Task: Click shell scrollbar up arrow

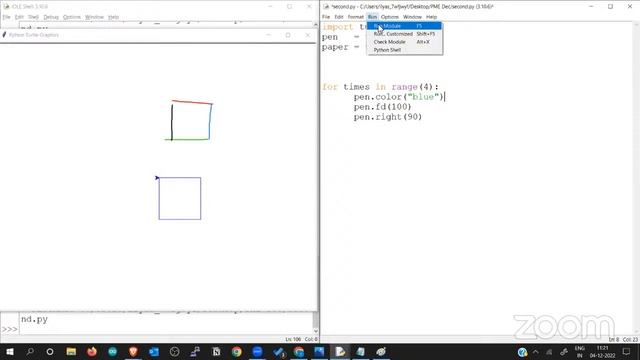Action: tap(316, 25)
